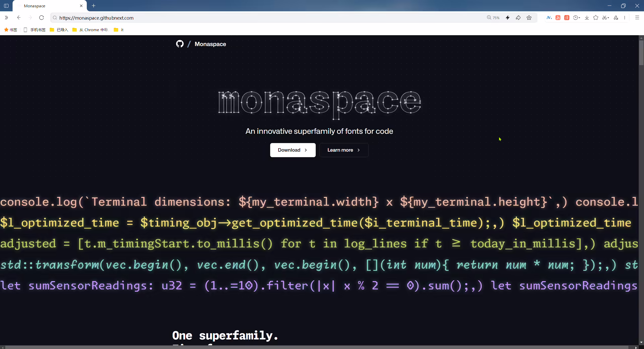Reload the current page
This screenshot has width=644, height=349.
pos(42,18)
